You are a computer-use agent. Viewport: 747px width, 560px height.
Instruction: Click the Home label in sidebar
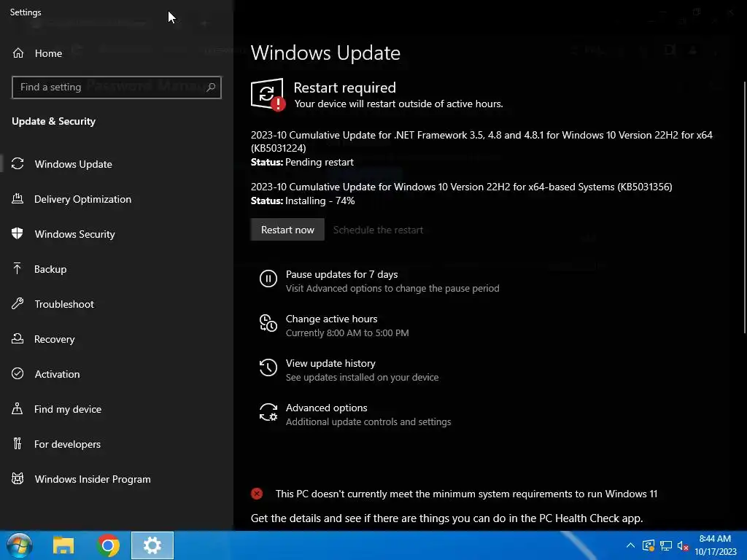[48, 53]
